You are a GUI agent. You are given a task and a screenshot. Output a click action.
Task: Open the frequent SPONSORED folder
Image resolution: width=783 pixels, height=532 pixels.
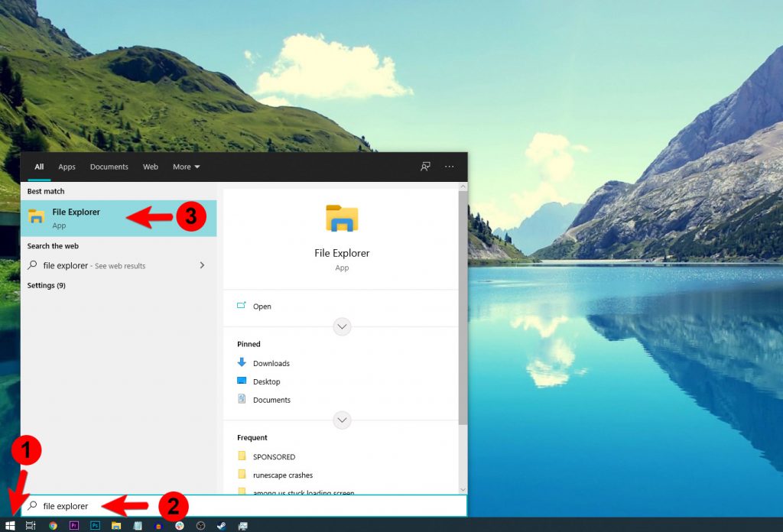point(275,456)
